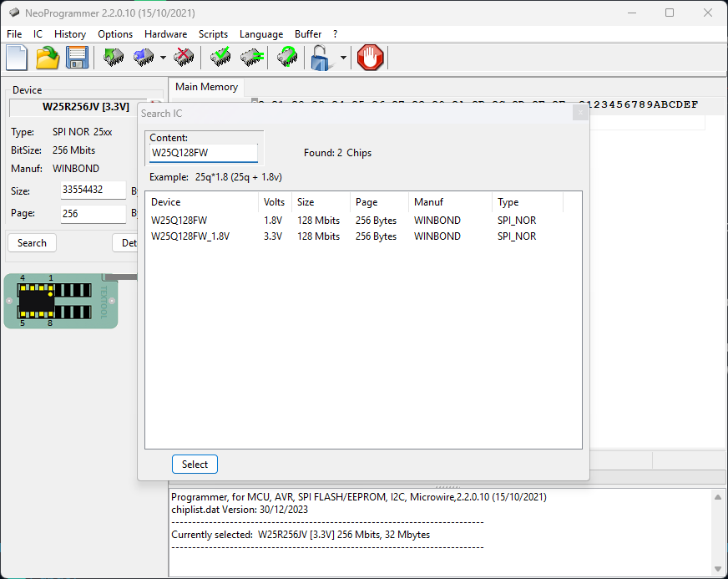Open the IC menu
728x579 pixels.
38,34
